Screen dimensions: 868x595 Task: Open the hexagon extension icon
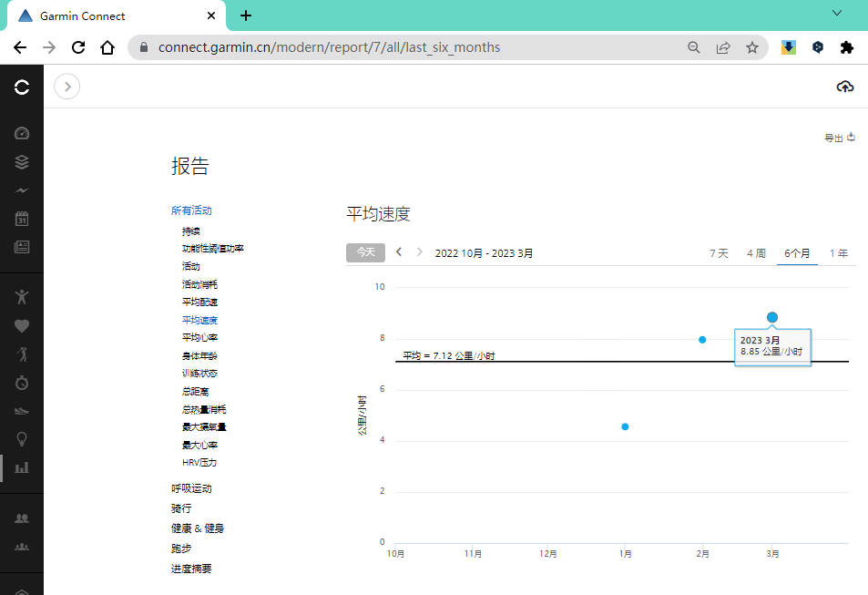coord(818,47)
